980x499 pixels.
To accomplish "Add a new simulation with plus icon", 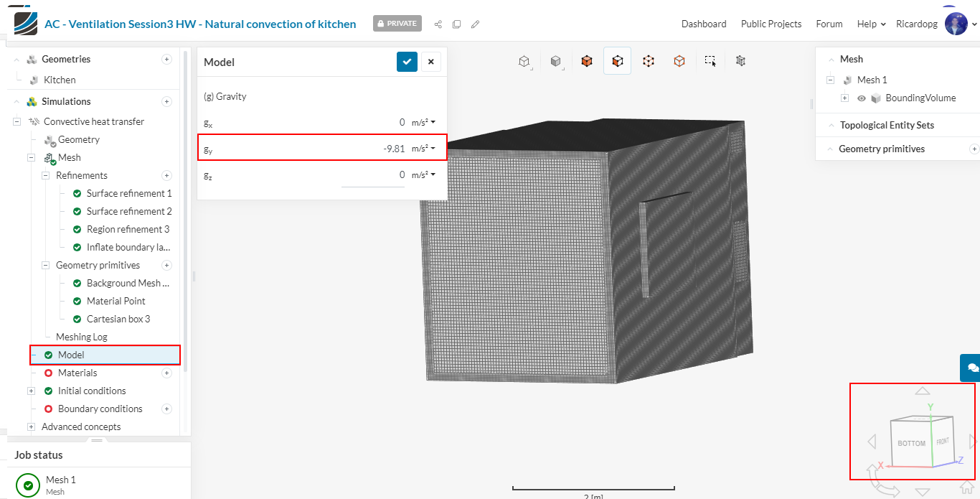I will (166, 102).
